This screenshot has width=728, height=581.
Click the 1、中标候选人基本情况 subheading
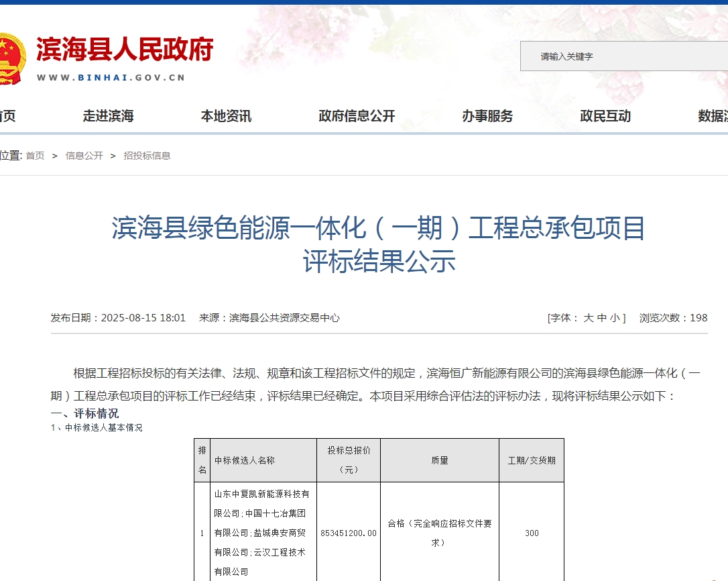(97, 427)
